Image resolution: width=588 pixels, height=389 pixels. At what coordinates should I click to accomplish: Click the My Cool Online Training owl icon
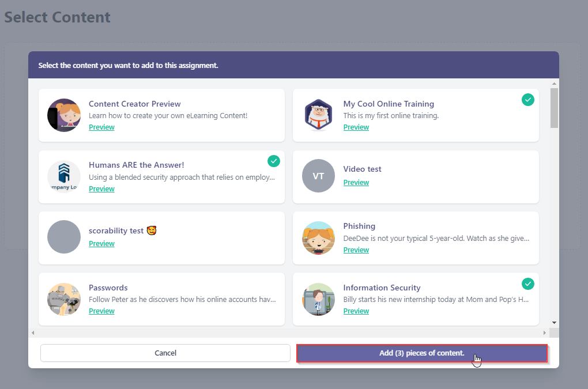coord(318,115)
